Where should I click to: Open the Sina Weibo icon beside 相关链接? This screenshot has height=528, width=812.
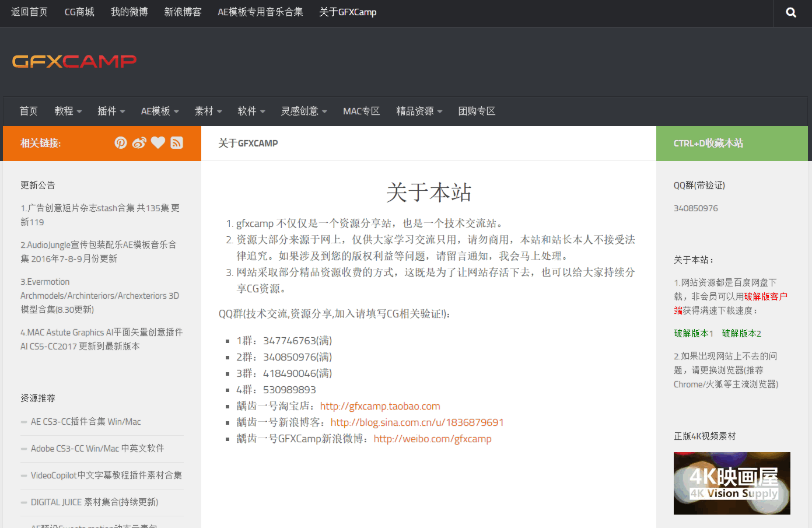pos(139,142)
